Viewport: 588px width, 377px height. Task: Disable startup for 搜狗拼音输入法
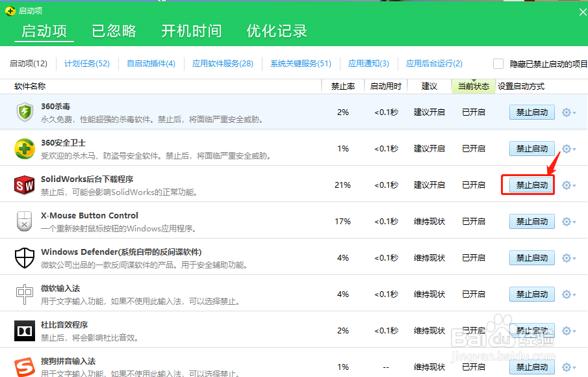[x=531, y=367]
